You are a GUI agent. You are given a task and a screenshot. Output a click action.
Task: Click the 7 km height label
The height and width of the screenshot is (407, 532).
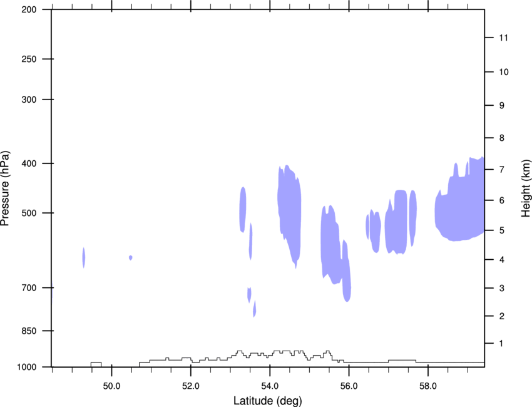point(502,170)
